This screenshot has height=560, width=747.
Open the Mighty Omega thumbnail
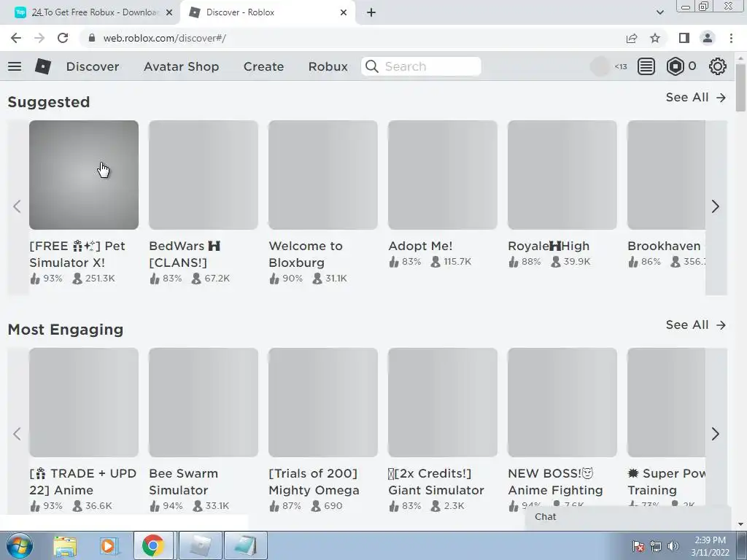click(323, 402)
